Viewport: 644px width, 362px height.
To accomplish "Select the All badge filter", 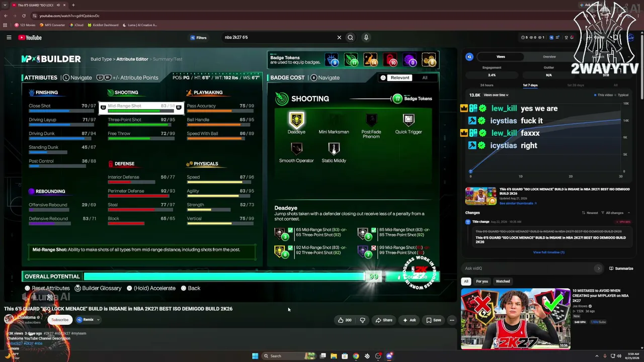I will (425, 77).
